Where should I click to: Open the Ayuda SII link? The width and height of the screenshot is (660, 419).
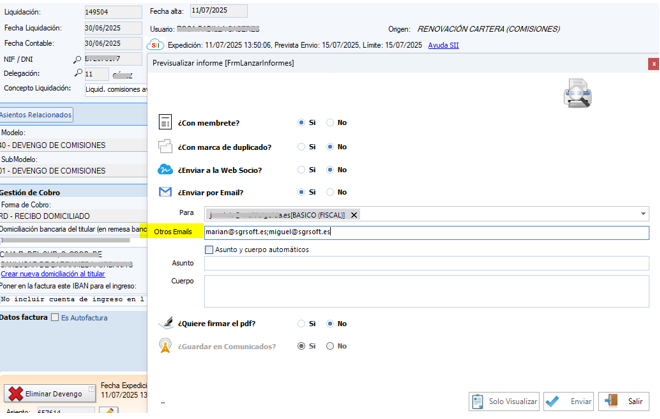point(445,45)
